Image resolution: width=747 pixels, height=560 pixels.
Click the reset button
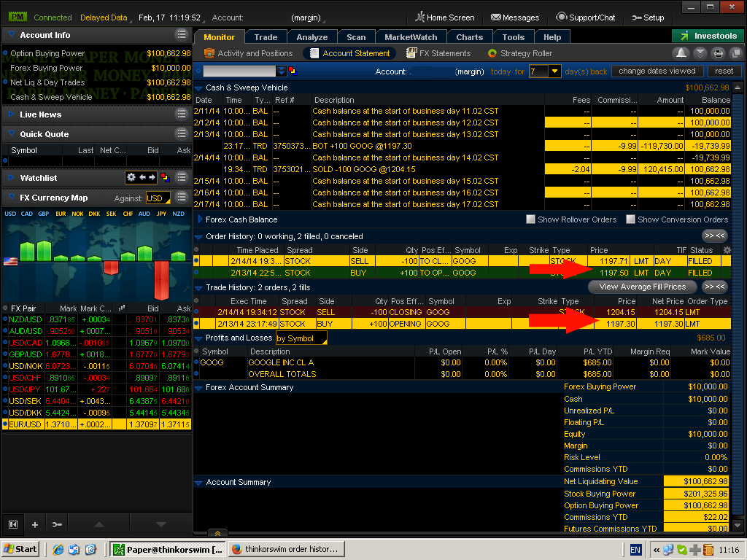click(x=724, y=71)
